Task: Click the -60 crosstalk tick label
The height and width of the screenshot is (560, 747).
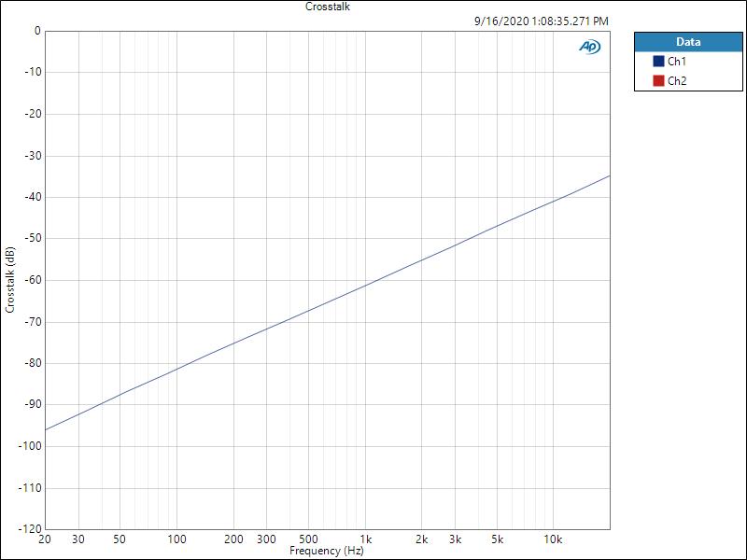Action: tap(33, 280)
